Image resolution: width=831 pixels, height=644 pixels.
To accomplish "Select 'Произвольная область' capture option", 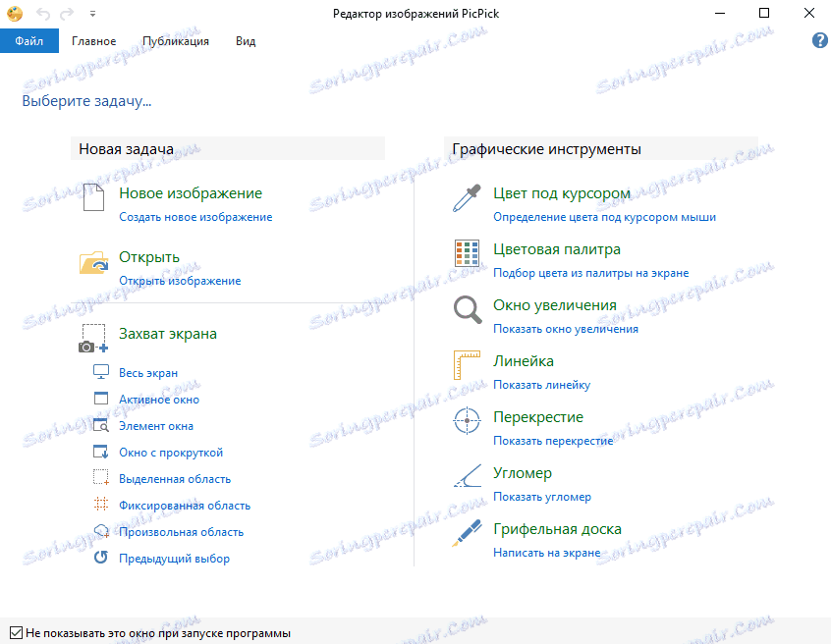I will click(x=182, y=532).
